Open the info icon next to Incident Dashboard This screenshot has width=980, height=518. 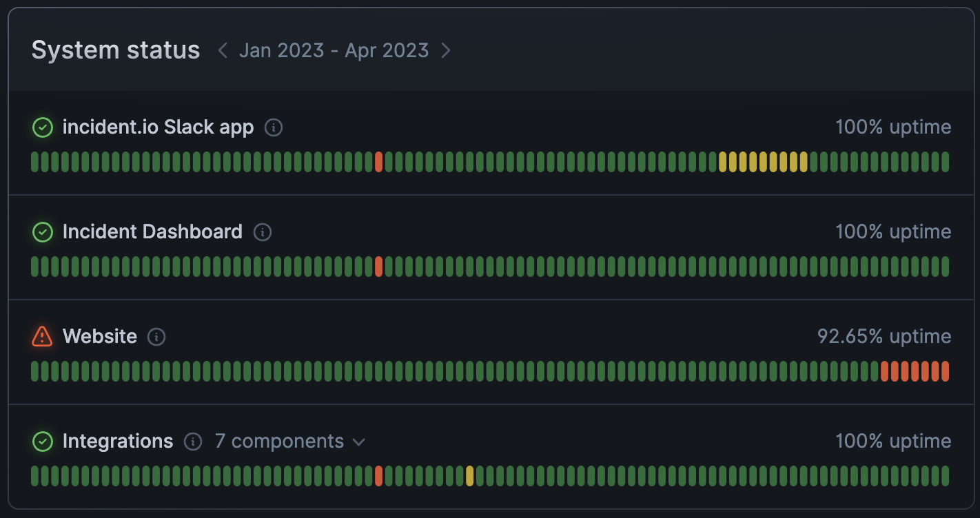[x=262, y=233]
